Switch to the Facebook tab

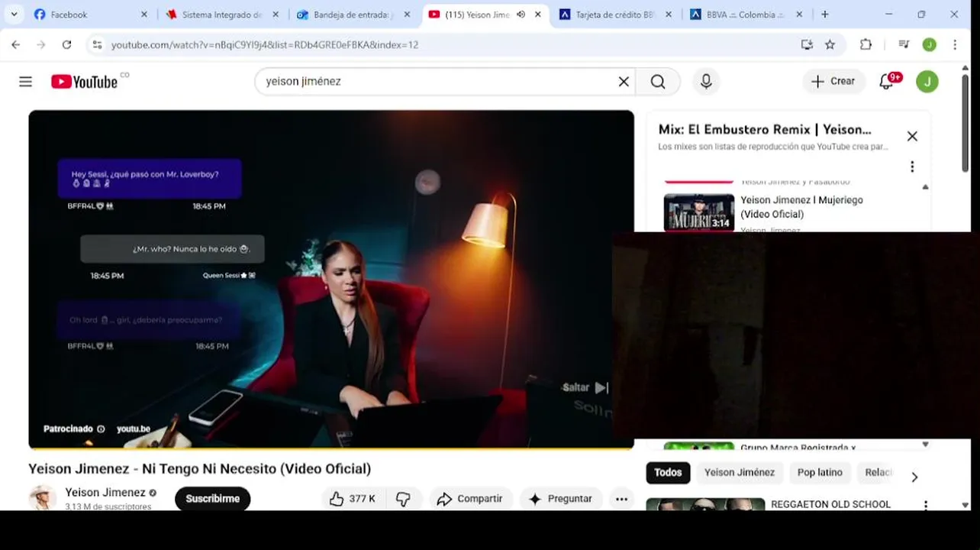point(89,15)
